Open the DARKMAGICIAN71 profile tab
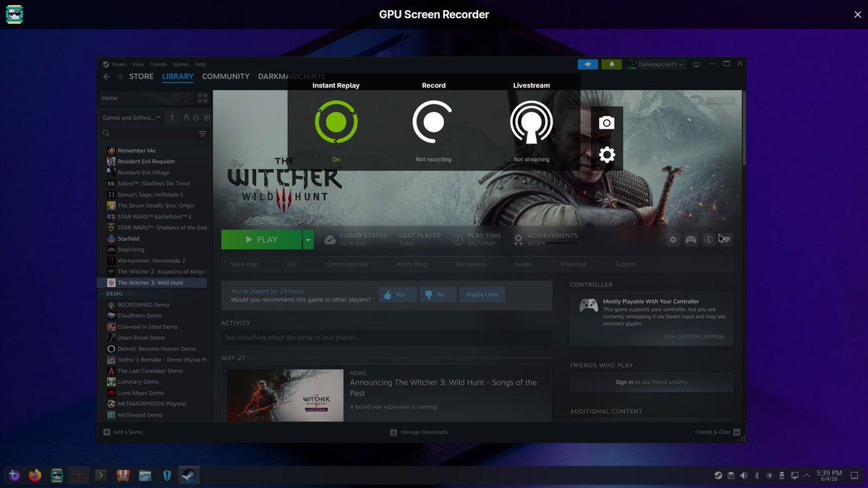This screenshot has height=488, width=868. point(293,77)
